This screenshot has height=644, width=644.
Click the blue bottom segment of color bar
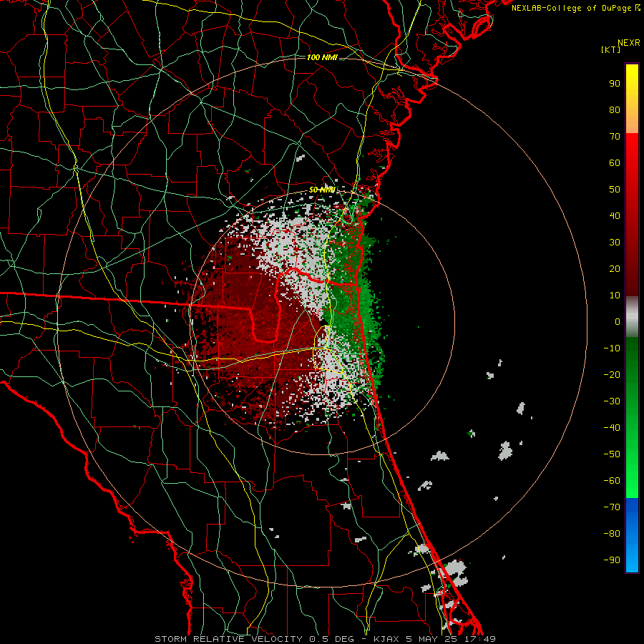[632, 535]
